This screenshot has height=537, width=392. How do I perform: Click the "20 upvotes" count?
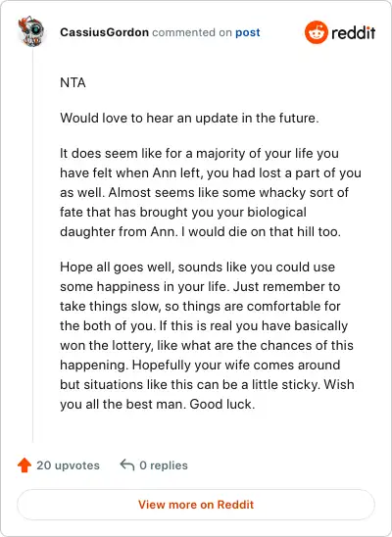(x=69, y=465)
